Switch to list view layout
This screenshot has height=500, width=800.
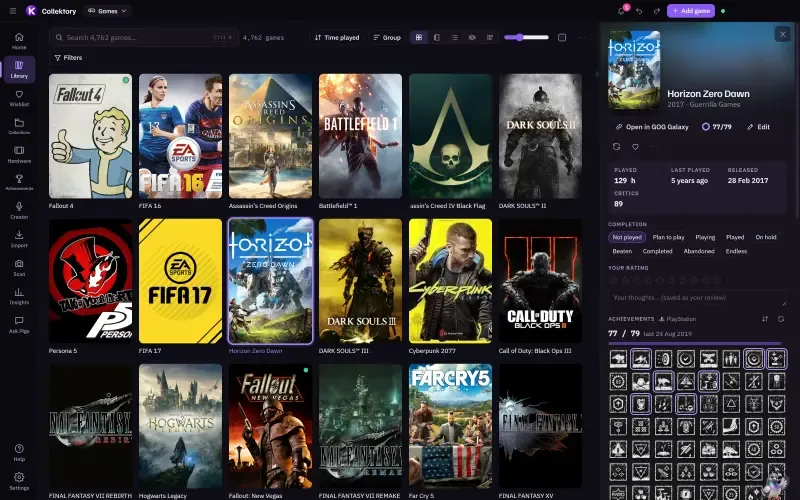point(454,37)
